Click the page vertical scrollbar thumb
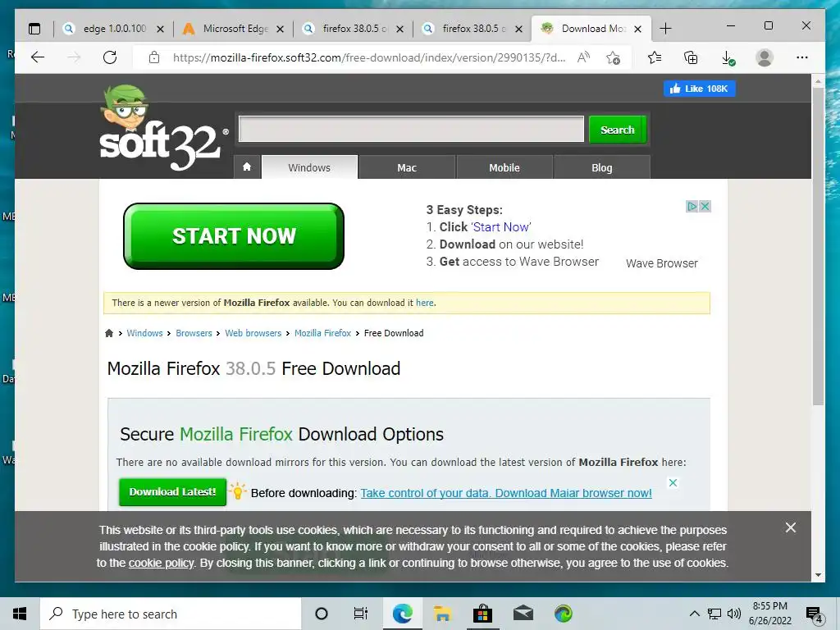This screenshot has height=630, width=840. tap(818, 246)
